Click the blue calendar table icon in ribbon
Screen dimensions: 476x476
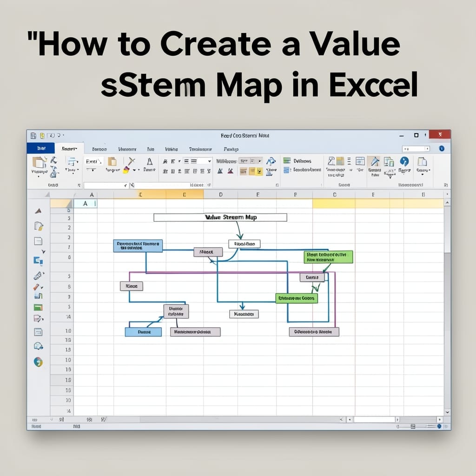pyautogui.click(x=360, y=161)
